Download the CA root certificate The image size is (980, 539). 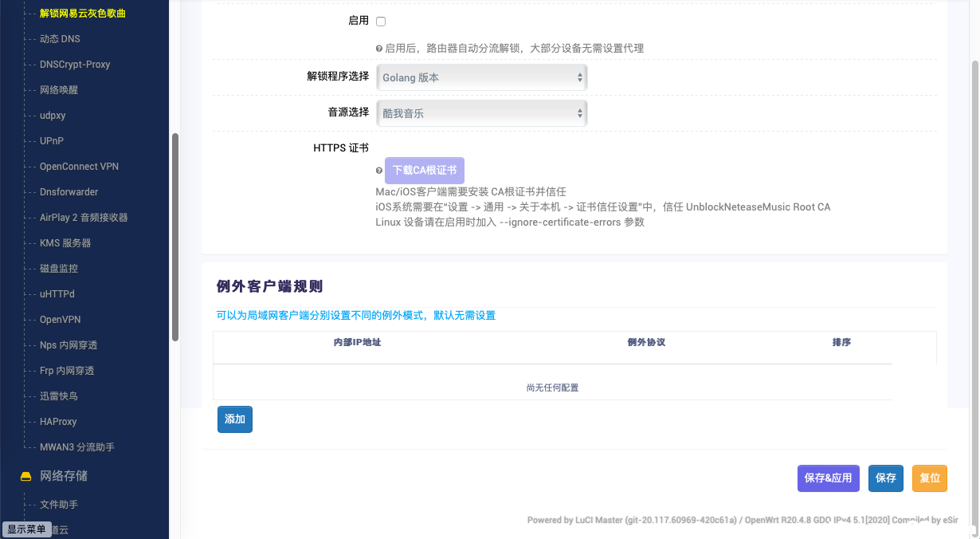click(424, 171)
